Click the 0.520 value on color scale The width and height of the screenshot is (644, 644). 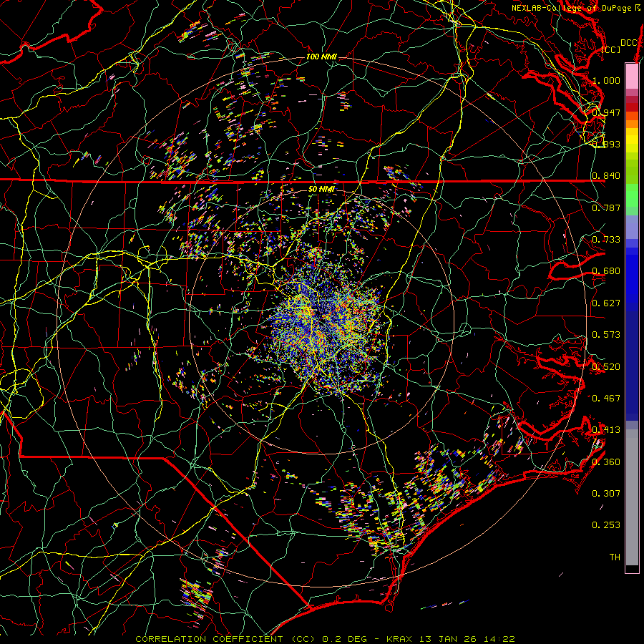[606, 367]
